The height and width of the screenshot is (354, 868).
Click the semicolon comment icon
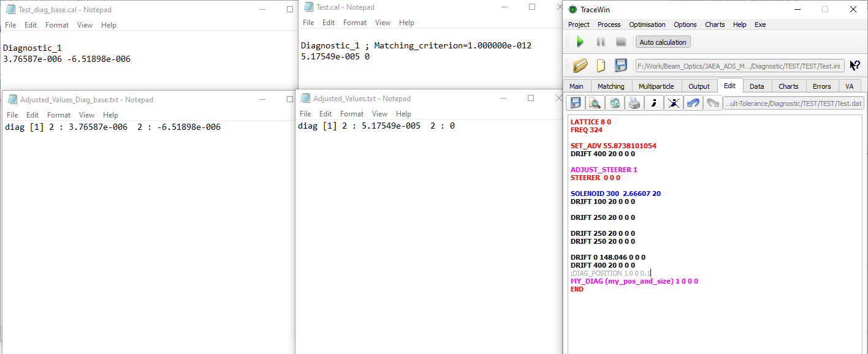(654, 103)
